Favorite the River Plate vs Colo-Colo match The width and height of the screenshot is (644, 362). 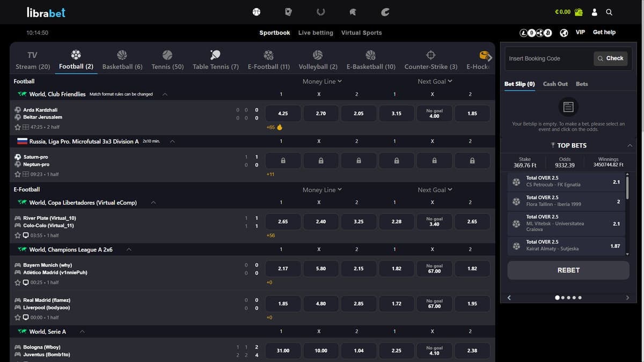[18, 235]
